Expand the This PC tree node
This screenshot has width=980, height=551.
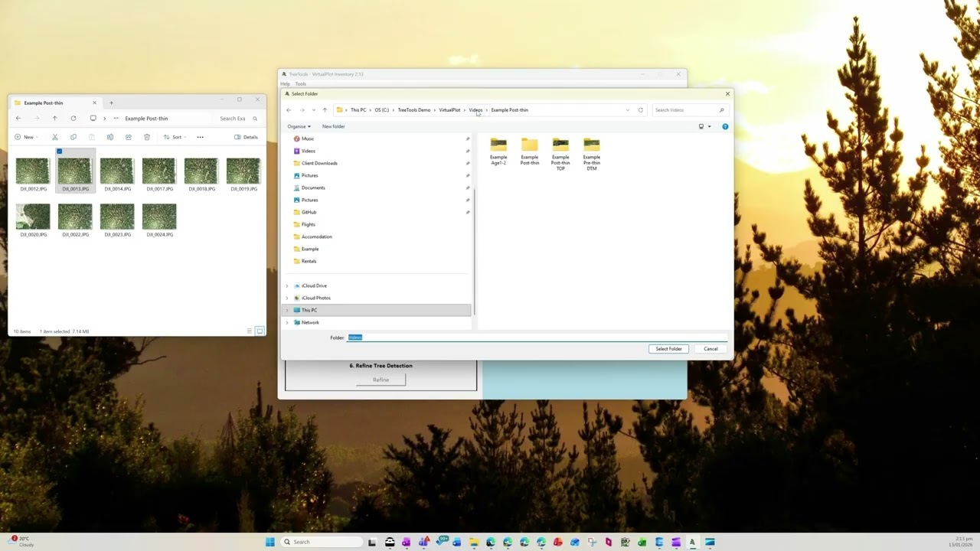point(287,310)
